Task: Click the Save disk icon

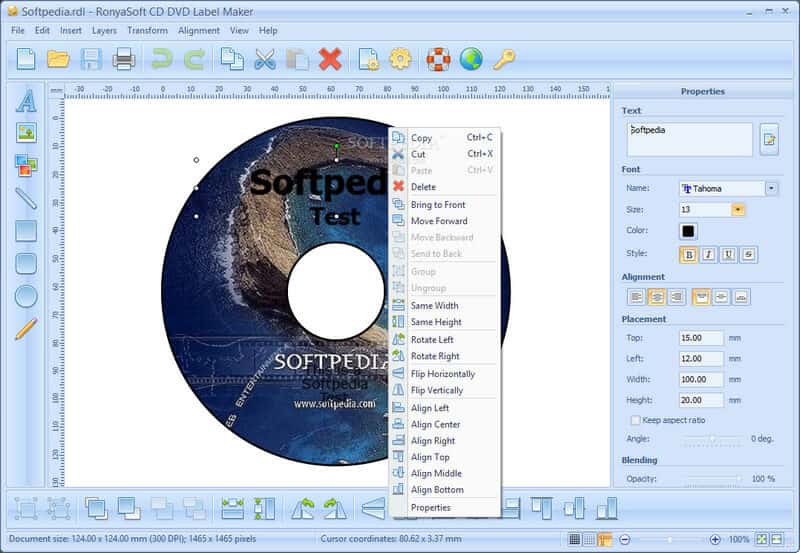Action: pos(91,60)
